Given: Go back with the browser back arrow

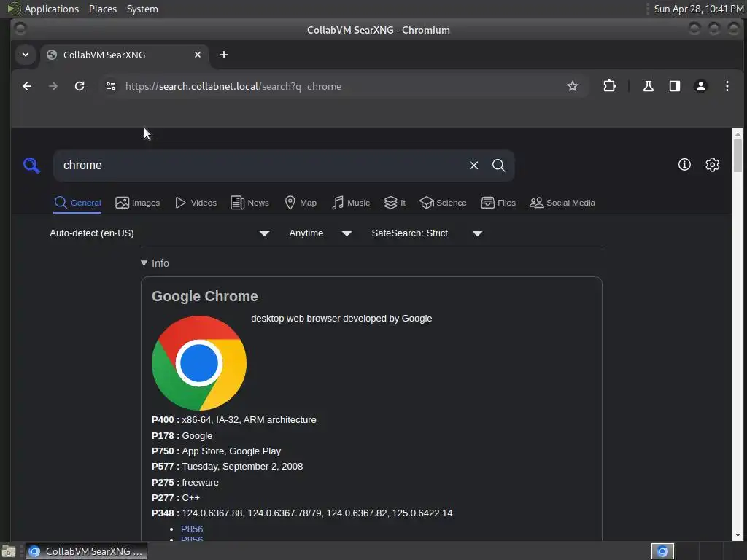Looking at the screenshot, I should point(27,86).
